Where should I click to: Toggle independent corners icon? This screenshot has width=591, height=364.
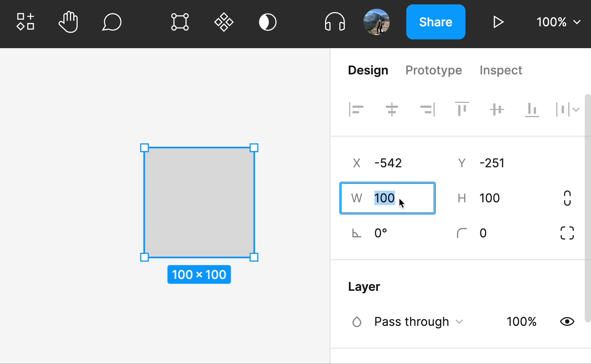tap(567, 233)
